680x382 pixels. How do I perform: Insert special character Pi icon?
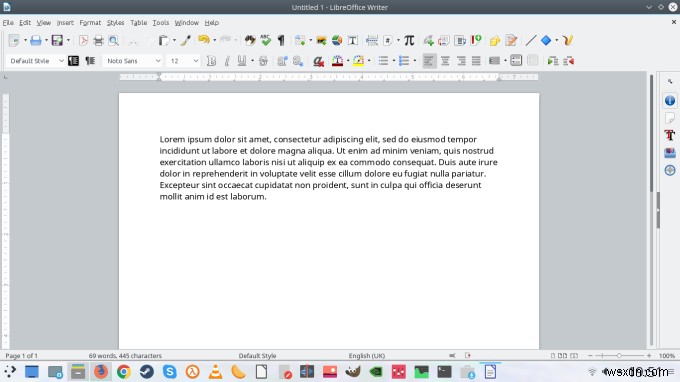click(409, 40)
